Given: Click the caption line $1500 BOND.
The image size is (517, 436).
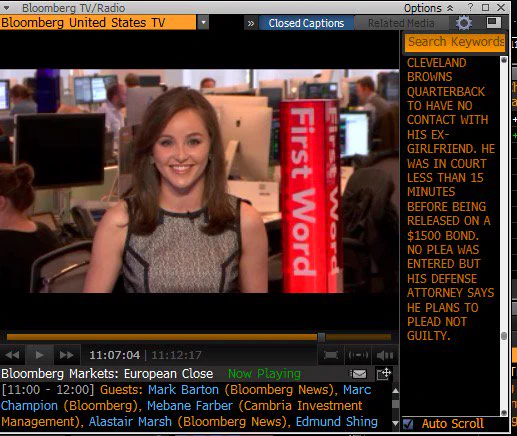Looking at the screenshot, I should pyautogui.click(x=443, y=236).
